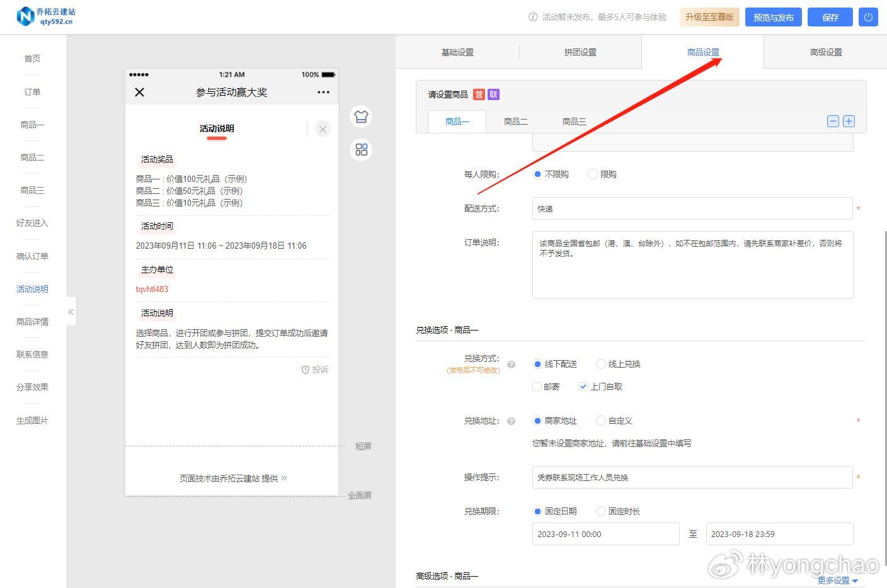
Task: Click the 乔拓云建站 logo
Action: click(x=46, y=16)
